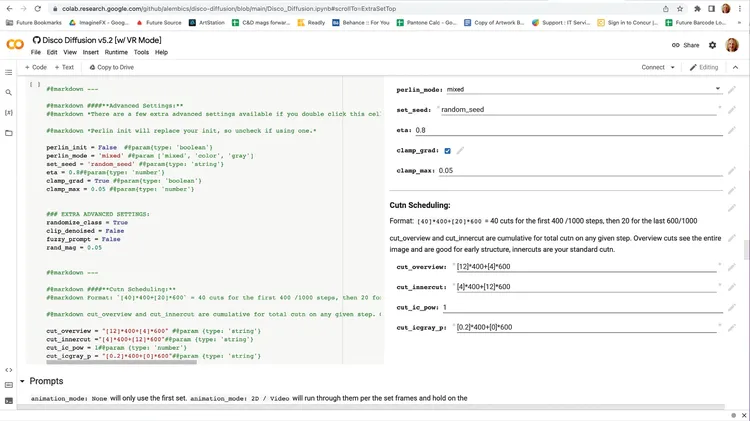This screenshot has width=750, height=421.
Task: Click the Colab CO logo
Action: [x=15, y=45]
